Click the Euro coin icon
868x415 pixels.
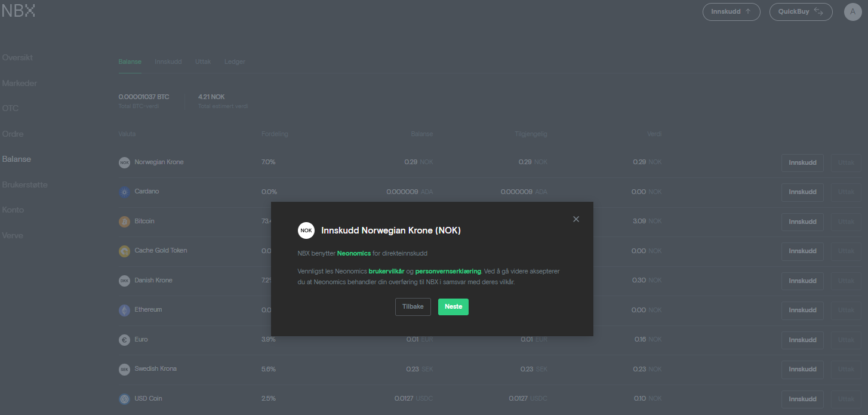tap(124, 340)
